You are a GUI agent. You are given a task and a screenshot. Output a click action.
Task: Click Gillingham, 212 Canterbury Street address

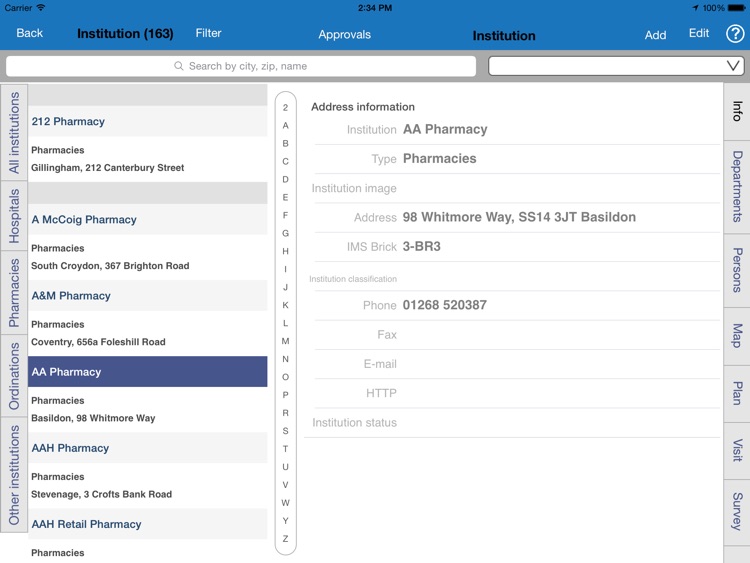coord(108,168)
